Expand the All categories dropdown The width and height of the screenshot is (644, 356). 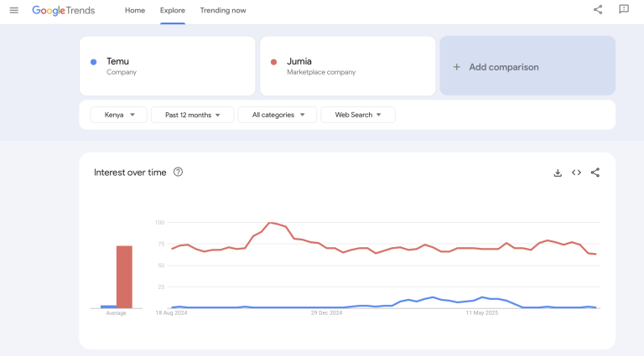point(278,115)
